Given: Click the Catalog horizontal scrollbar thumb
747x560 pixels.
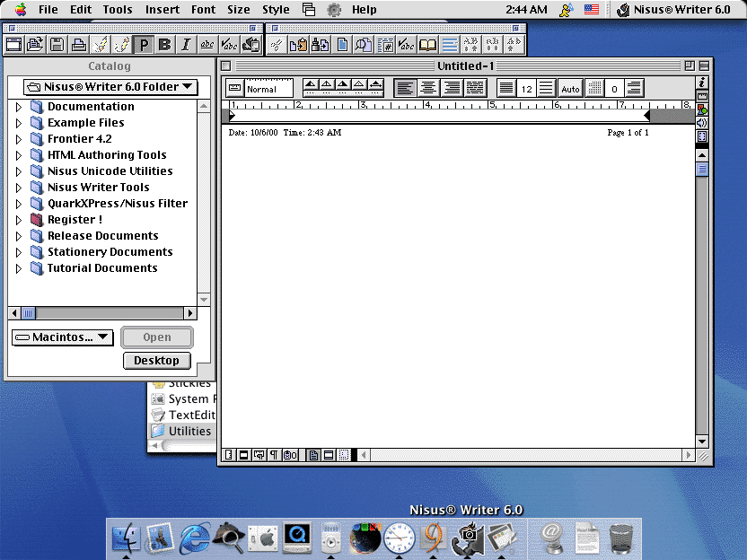Looking at the screenshot, I should (29, 313).
